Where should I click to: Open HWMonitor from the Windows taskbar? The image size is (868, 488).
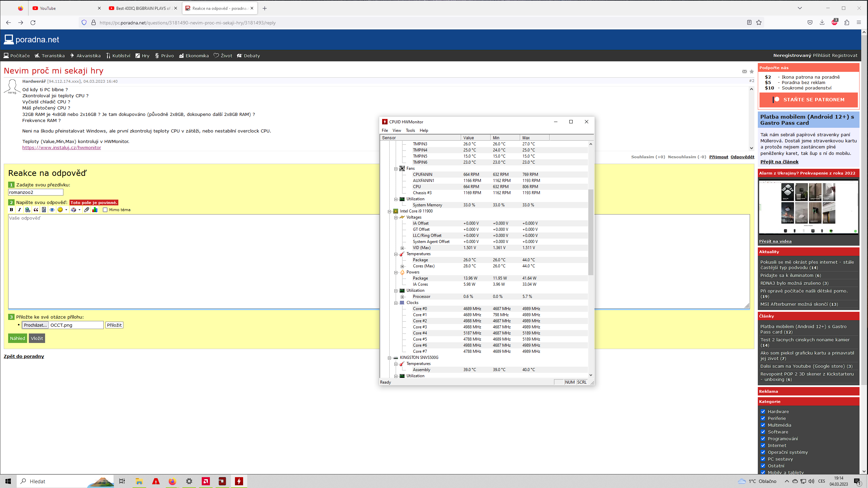tap(239, 481)
